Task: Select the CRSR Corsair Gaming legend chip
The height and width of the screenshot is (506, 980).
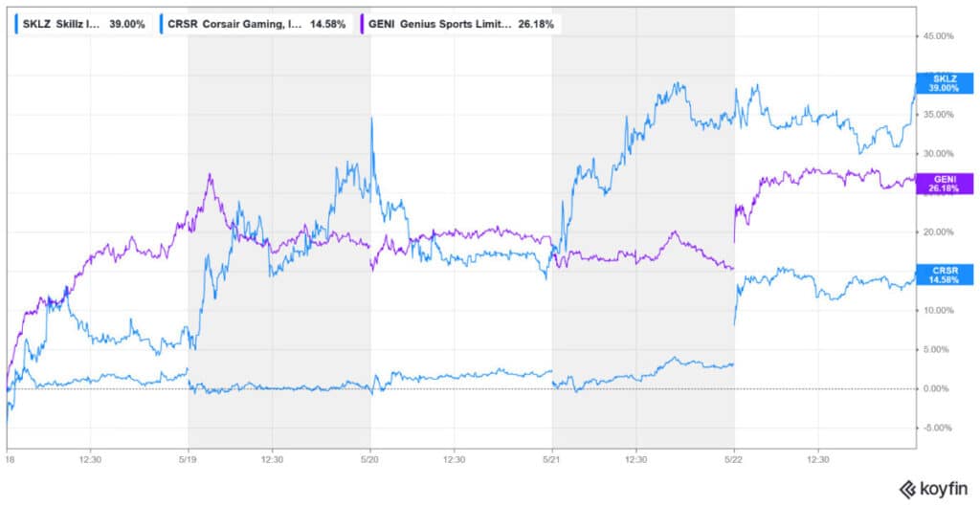Action: (255, 24)
